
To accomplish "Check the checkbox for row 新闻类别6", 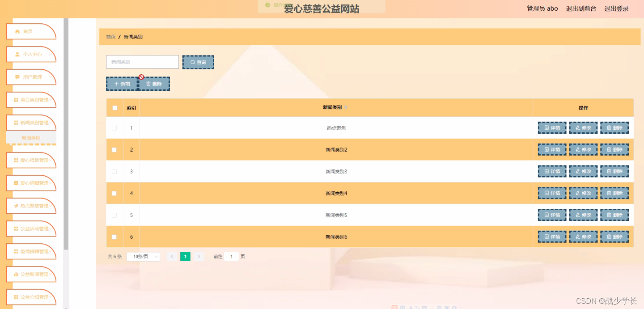I will (114, 237).
